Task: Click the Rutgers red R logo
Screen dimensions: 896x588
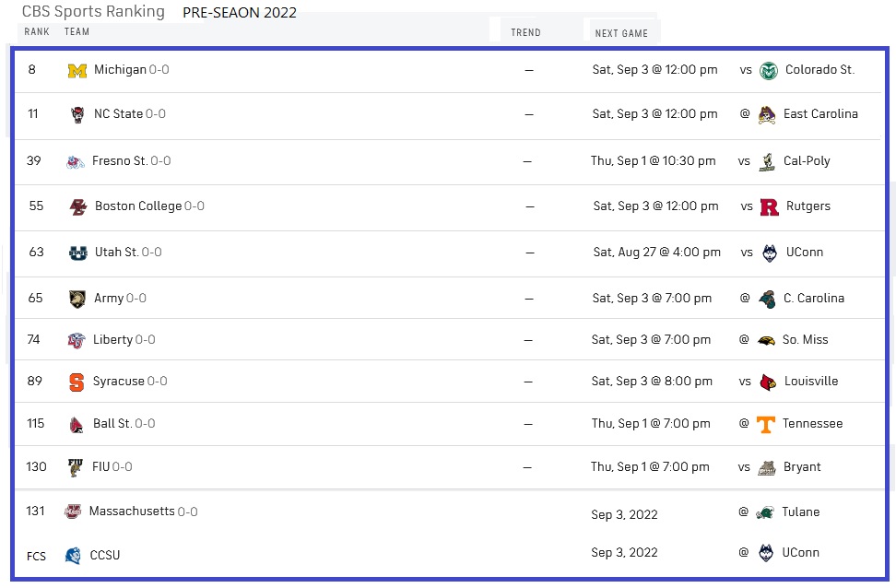Action: [x=769, y=206]
